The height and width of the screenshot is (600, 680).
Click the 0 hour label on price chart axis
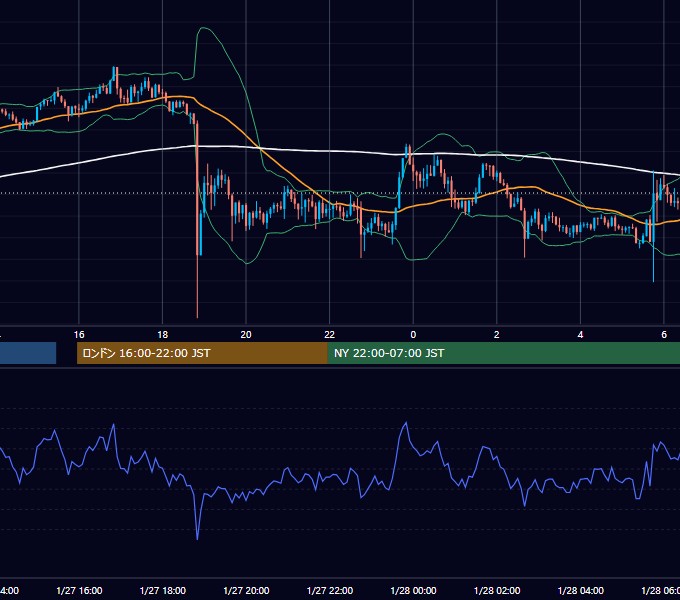click(x=413, y=335)
